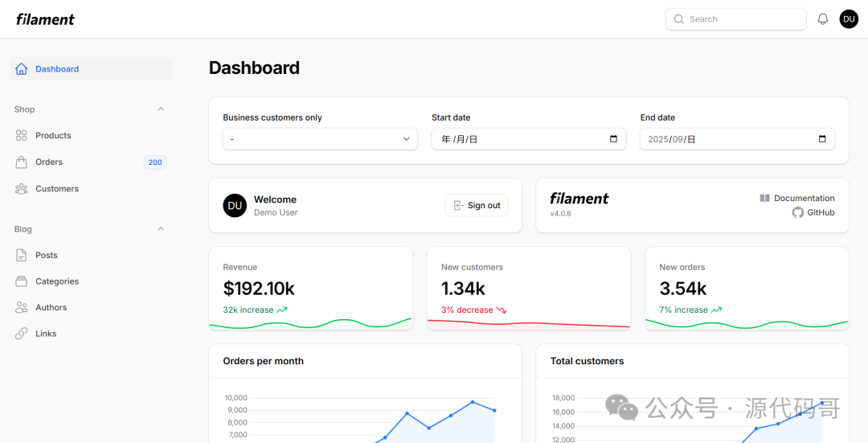Click the Documentation book icon
868x443 pixels.
(x=764, y=198)
